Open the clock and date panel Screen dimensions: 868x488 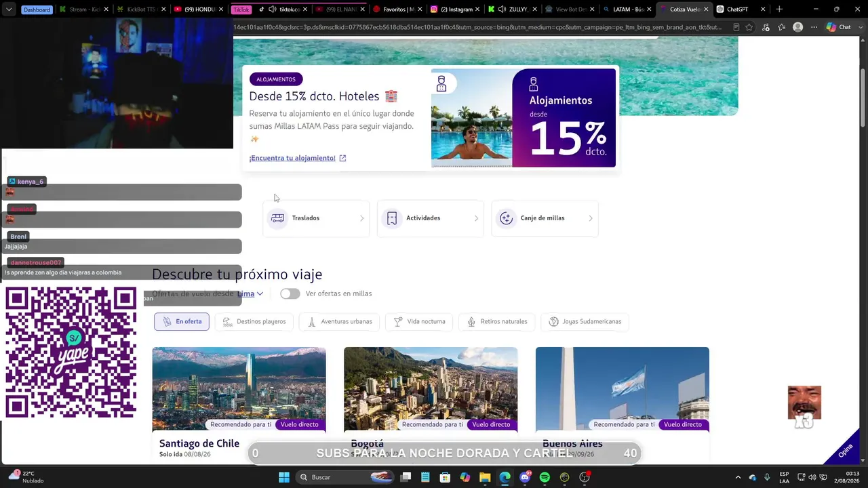(x=847, y=477)
